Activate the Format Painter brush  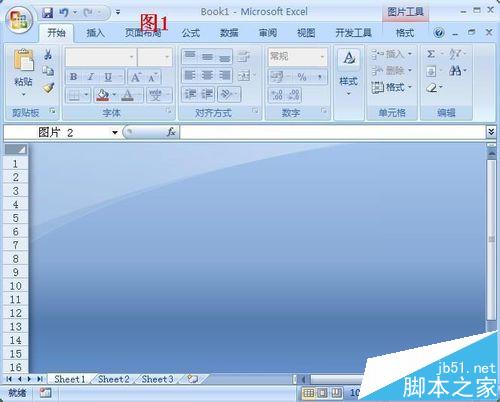tap(48, 88)
